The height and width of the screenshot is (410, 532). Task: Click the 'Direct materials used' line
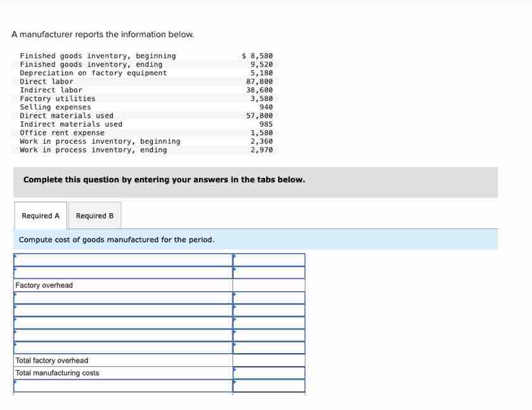pos(67,116)
